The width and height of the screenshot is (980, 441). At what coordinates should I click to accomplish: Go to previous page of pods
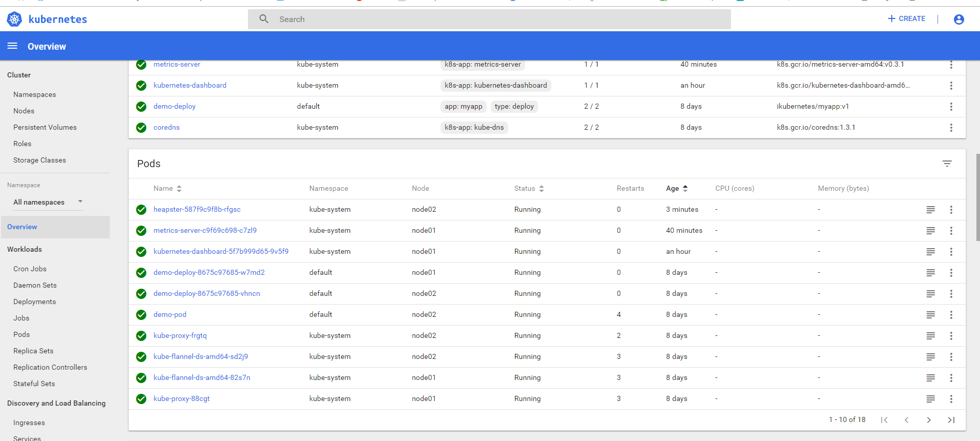(907, 420)
